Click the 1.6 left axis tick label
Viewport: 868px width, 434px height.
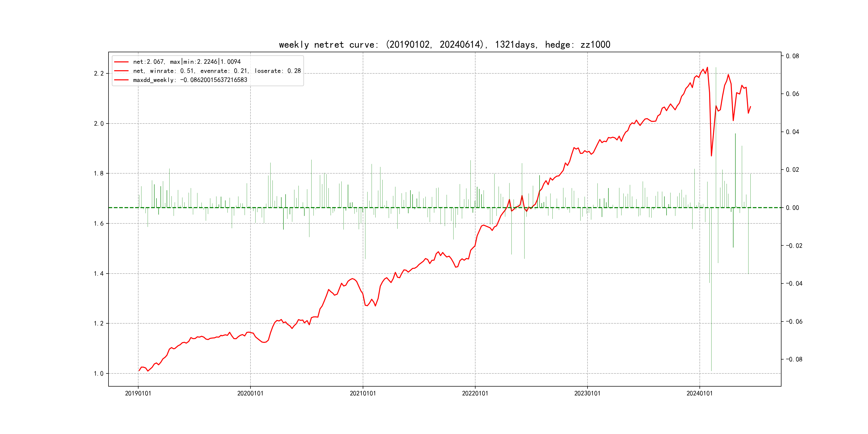pos(99,223)
